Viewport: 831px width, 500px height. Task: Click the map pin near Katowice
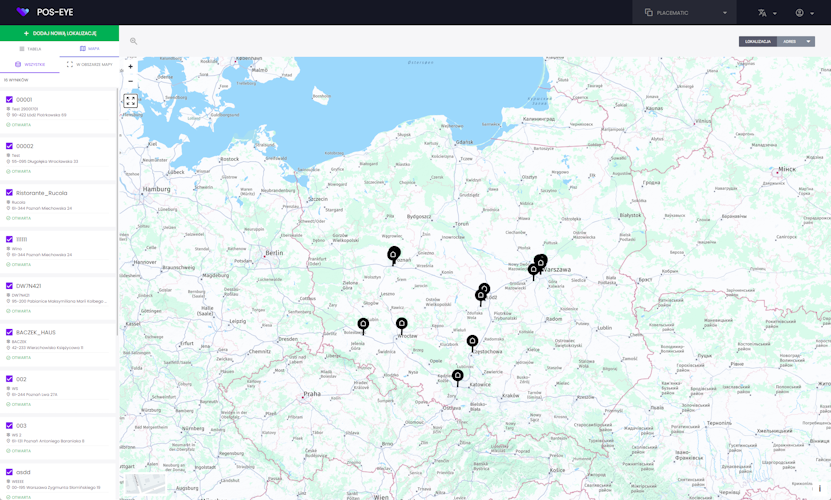pyautogui.click(x=458, y=377)
